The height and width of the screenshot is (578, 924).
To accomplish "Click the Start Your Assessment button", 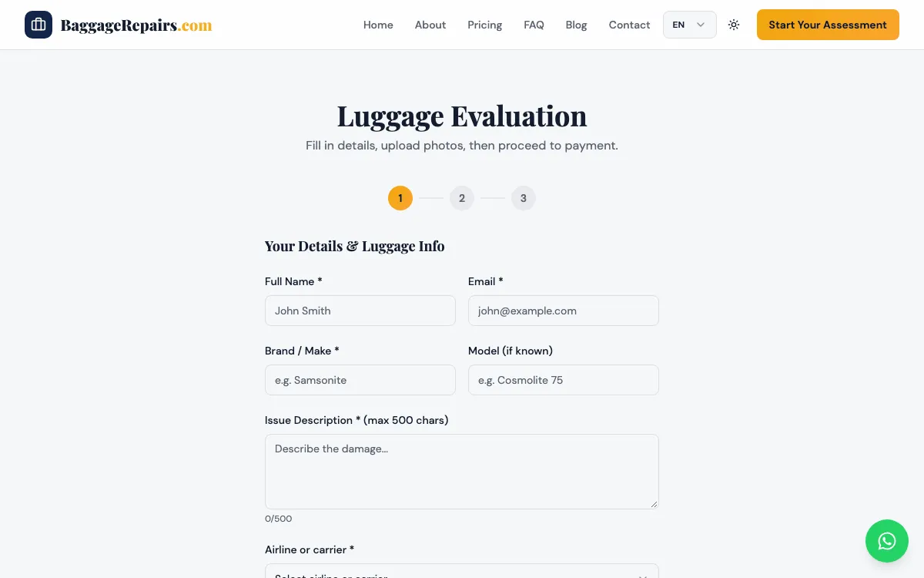I will (828, 25).
